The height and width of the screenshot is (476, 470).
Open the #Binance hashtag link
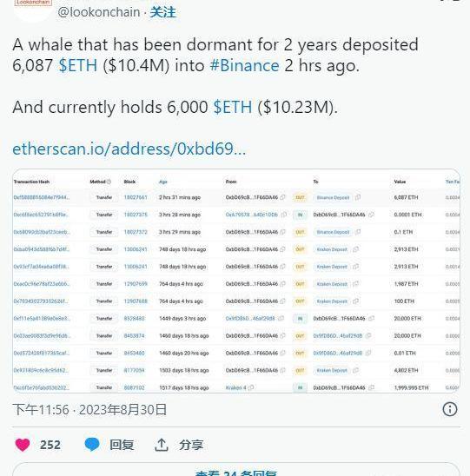(x=244, y=65)
